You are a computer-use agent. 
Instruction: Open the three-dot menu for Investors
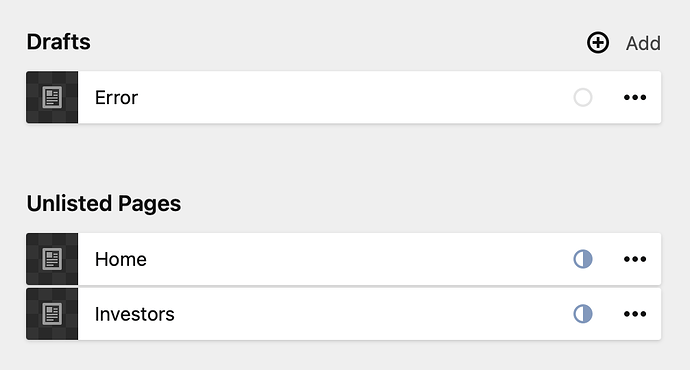tap(635, 314)
